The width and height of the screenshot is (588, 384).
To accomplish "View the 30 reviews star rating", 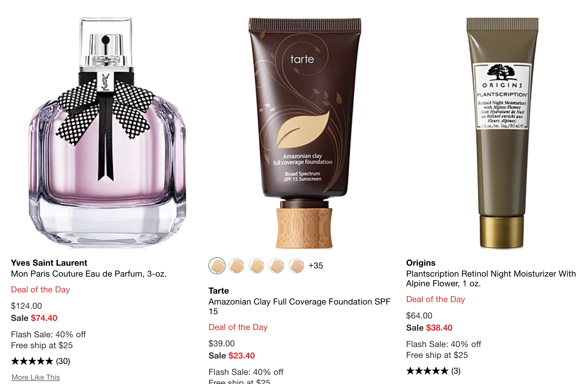I will pyautogui.click(x=41, y=361).
